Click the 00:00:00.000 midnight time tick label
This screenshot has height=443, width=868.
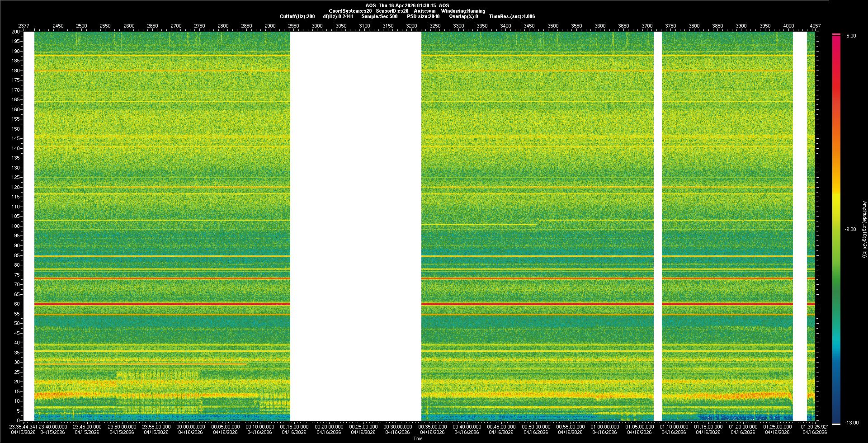pyautogui.click(x=191, y=427)
